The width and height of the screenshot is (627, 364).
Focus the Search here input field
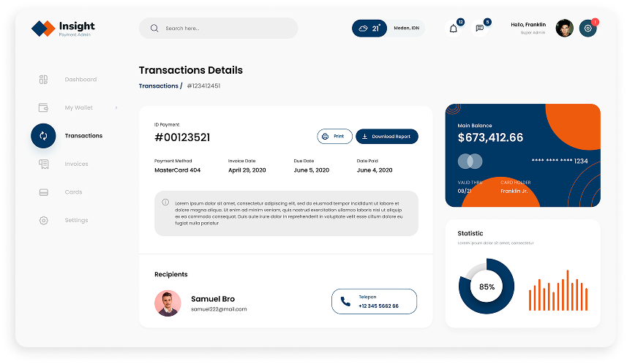[218, 29]
